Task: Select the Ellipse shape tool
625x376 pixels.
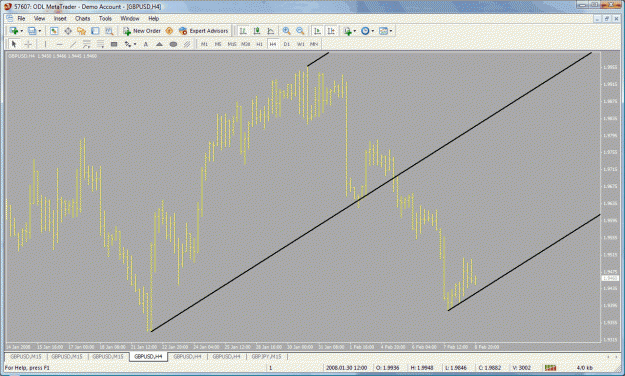Action: click(173, 44)
